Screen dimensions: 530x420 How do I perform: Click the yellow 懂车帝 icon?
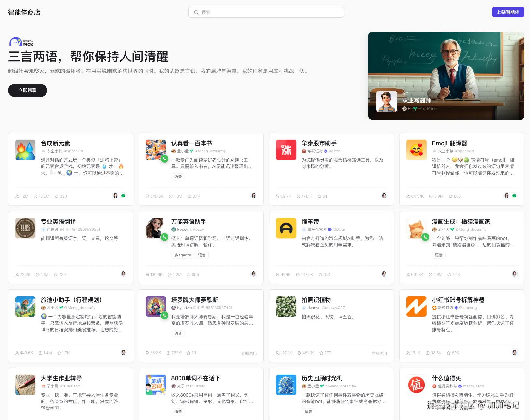click(x=286, y=228)
